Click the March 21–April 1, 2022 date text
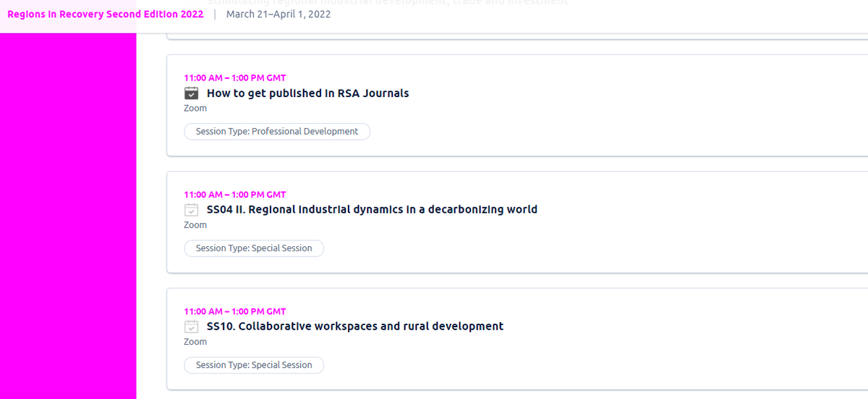This screenshot has width=868, height=399. (278, 14)
